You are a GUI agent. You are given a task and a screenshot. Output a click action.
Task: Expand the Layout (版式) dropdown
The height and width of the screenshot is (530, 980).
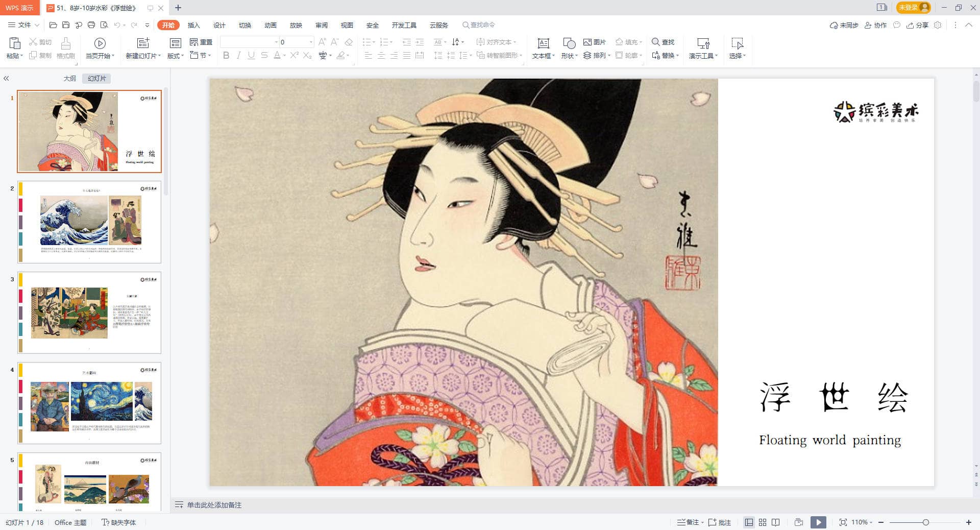176,56
